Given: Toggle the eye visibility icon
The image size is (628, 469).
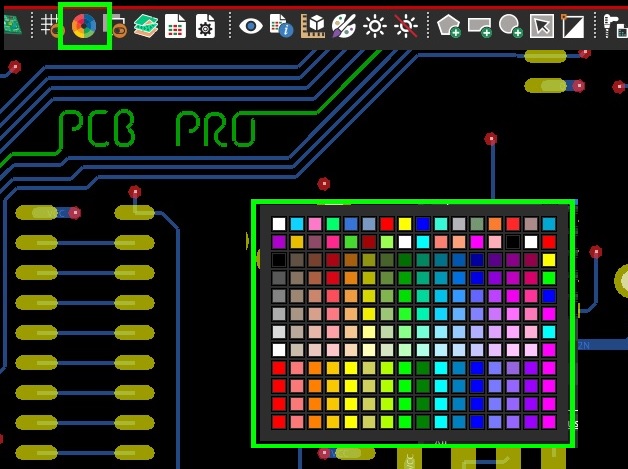Looking at the screenshot, I should (250, 26).
